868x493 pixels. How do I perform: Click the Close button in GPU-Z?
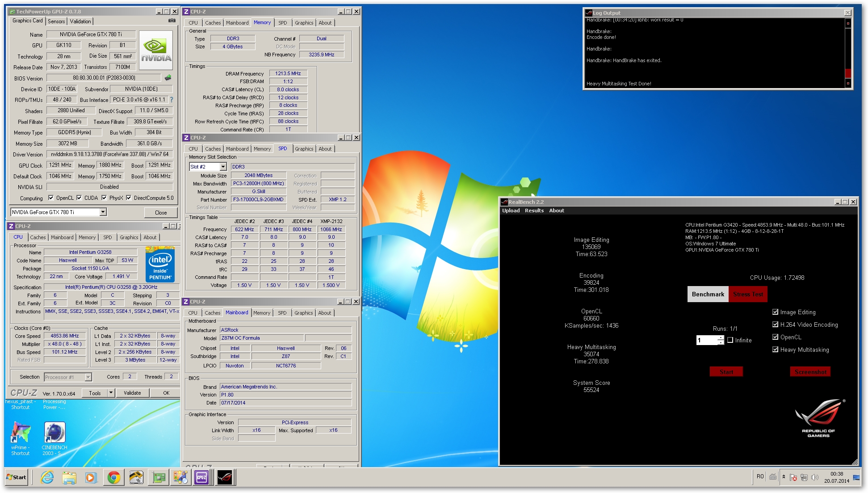point(161,212)
